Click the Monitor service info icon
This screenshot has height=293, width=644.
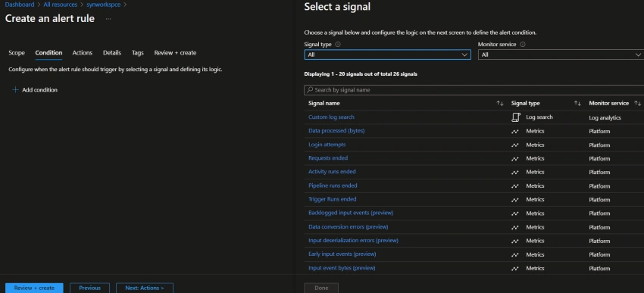coord(523,45)
